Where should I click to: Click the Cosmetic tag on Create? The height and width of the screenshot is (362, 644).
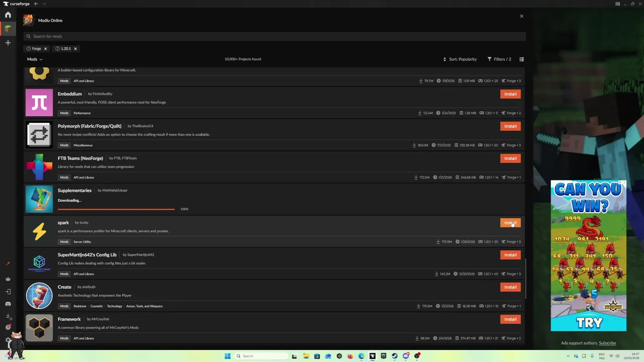(97, 306)
